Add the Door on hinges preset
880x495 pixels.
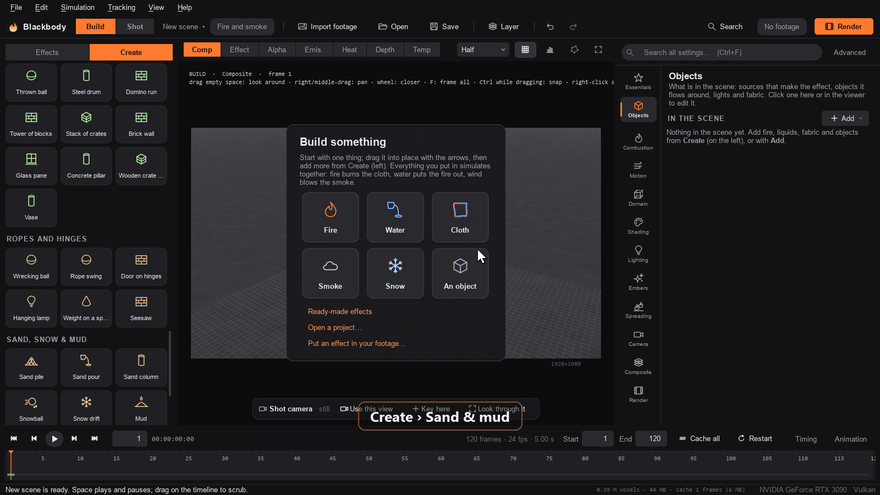point(141,267)
